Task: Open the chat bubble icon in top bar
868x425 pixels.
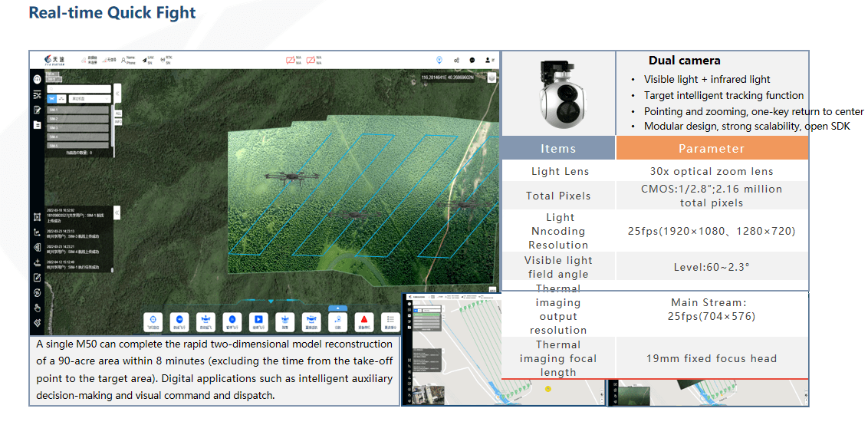Action: coord(472,61)
